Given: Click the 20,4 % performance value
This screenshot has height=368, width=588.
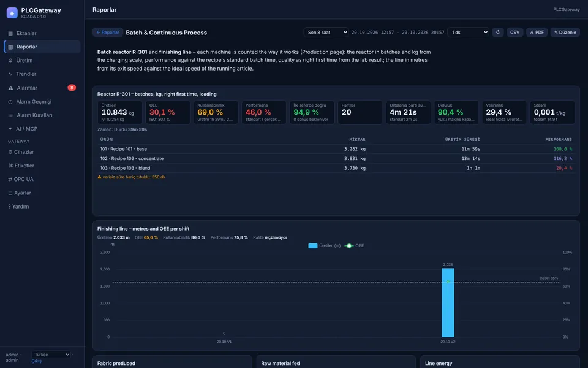Looking at the screenshot, I should (x=564, y=168).
